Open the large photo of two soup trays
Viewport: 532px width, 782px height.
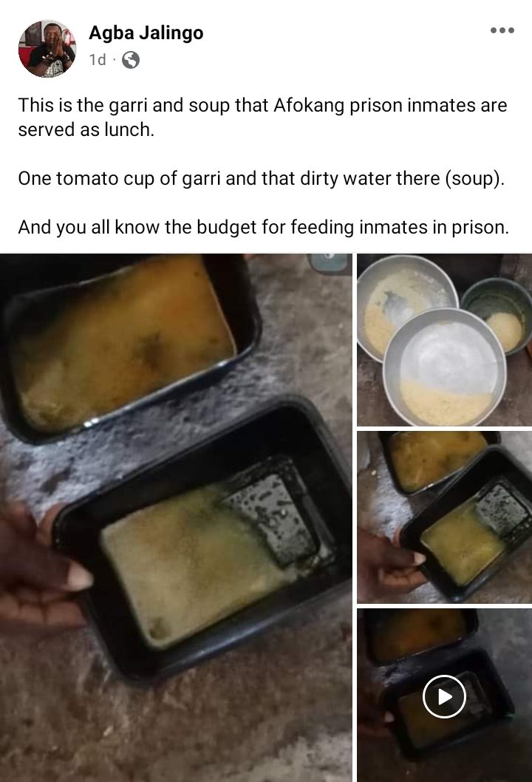tap(176, 517)
